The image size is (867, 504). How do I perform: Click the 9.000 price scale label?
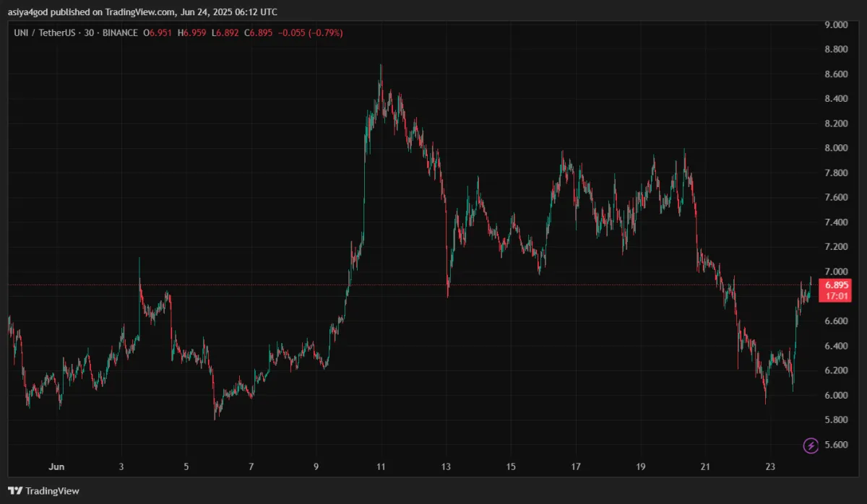click(x=836, y=25)
